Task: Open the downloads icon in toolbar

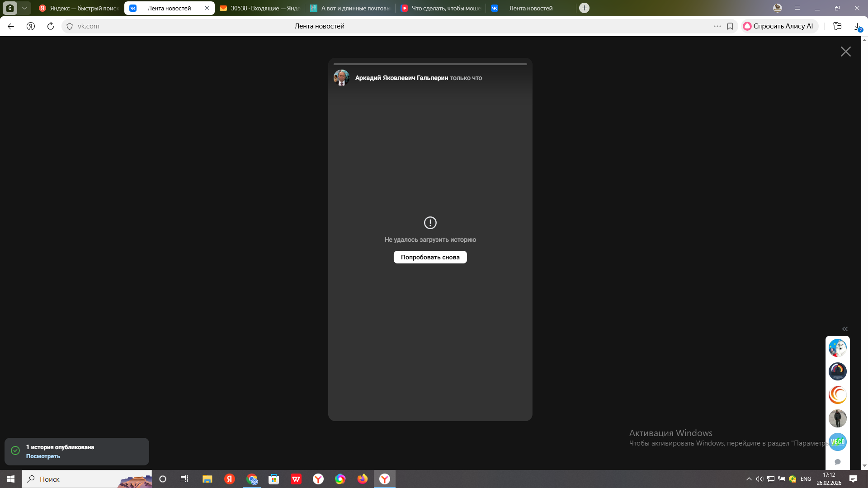Action: point(857,26)
